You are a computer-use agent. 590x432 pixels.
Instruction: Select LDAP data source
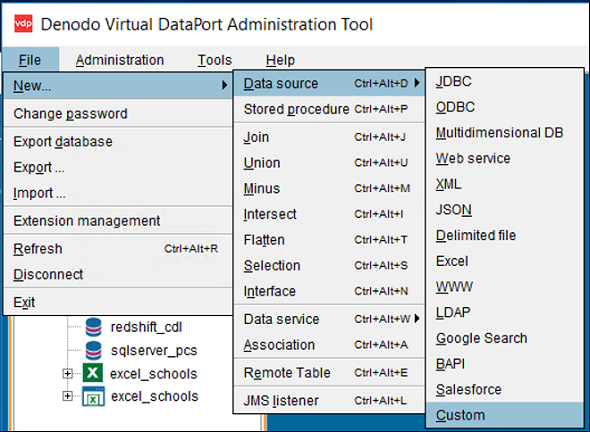[x=505, y=312]
